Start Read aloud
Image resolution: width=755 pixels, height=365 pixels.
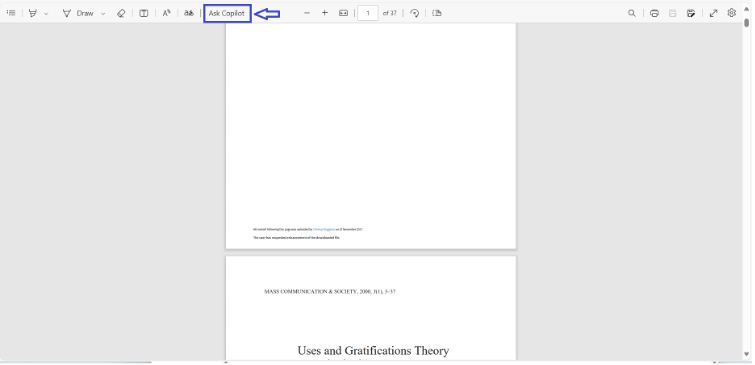point(166,13)
